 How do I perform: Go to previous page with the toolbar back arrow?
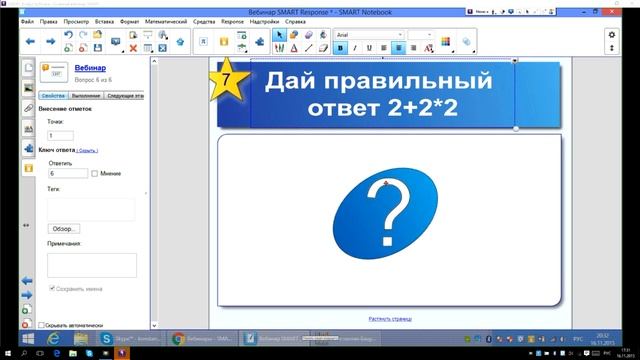point(30,42)
